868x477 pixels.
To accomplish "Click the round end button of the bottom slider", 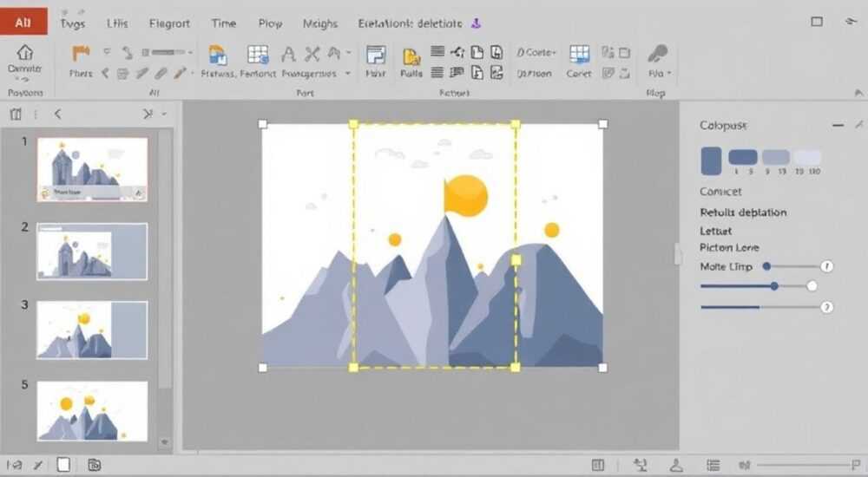I will 826,307.
